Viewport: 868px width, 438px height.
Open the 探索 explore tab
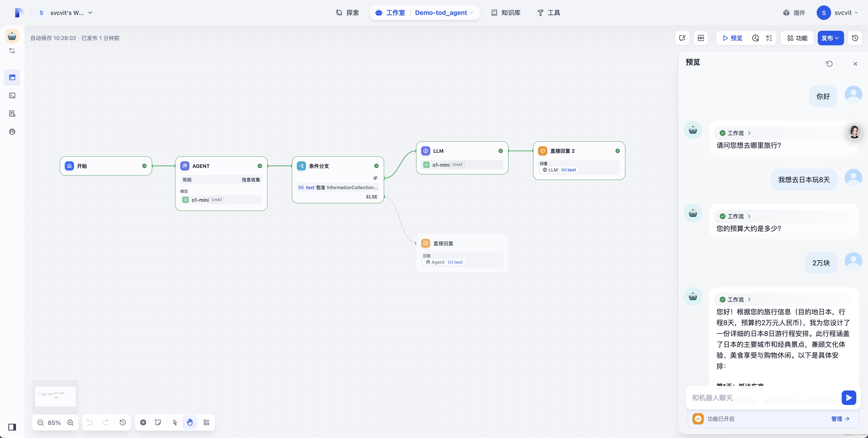click(x=347, y=13)
